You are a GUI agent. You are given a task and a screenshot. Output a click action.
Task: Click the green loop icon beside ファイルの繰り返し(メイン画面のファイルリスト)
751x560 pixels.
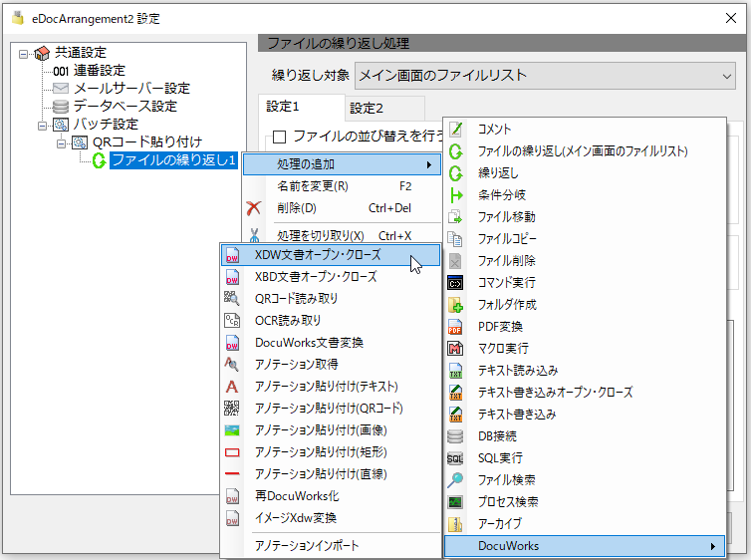click(455, 151)
